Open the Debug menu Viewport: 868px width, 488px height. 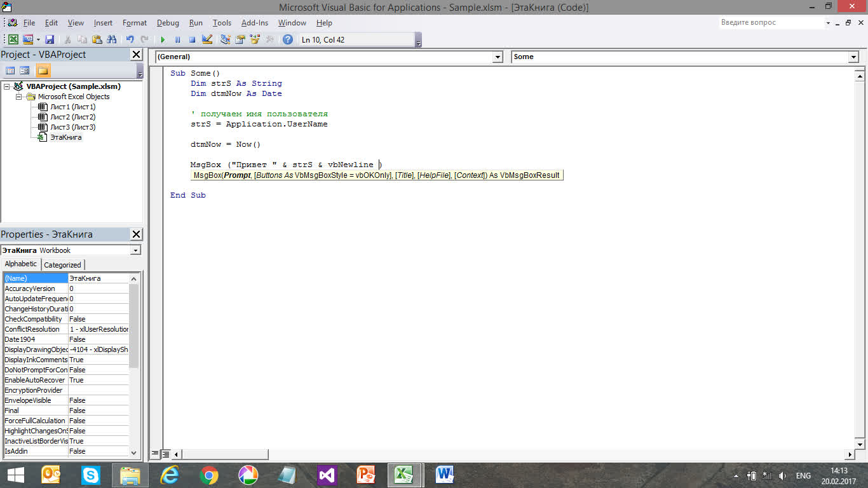(x=168, y=23)
